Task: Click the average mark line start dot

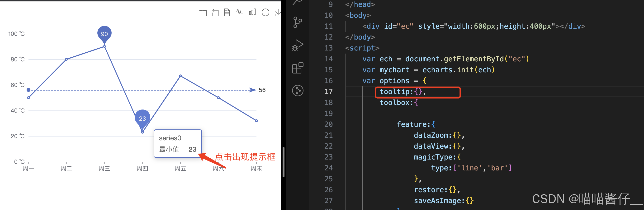Action: (x=28, y=90)
